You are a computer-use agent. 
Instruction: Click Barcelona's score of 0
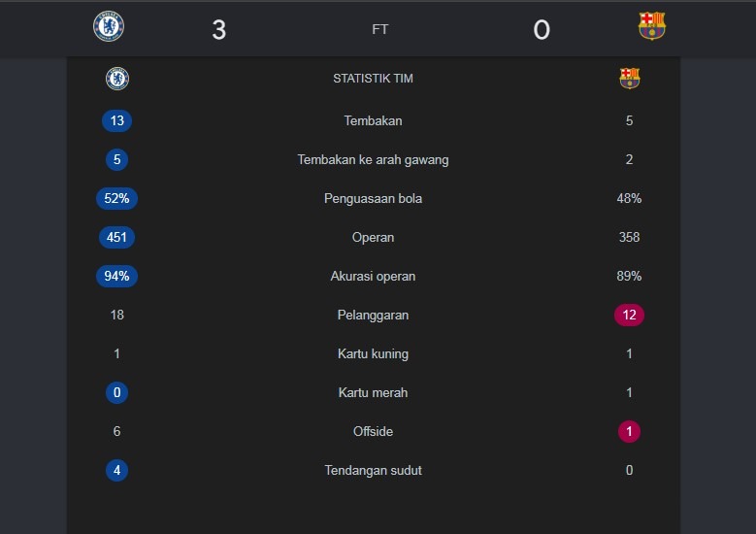(542, 30)
